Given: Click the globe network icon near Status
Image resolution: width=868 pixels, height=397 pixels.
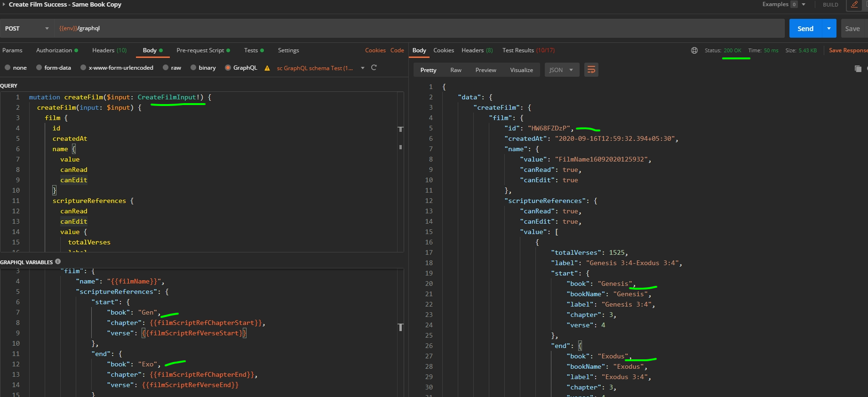Looking at the screenshot, I should pyautogui.click(x=694, y=50).
